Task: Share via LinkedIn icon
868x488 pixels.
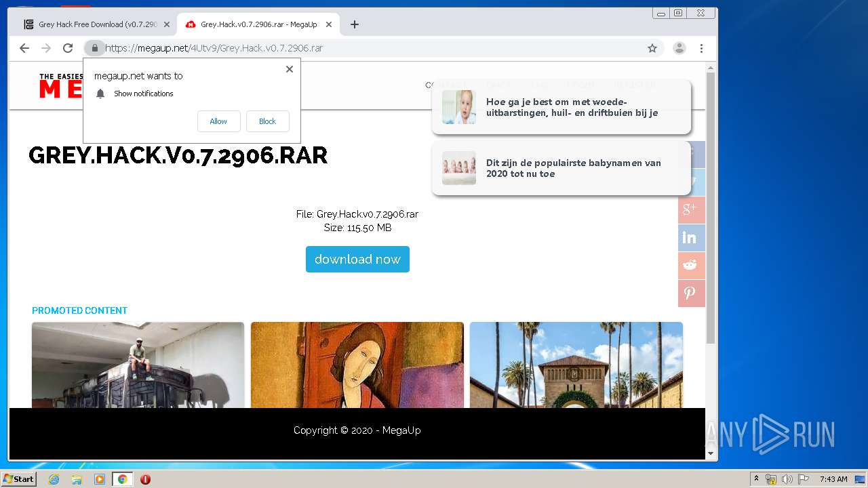Action: coord(692,237)
